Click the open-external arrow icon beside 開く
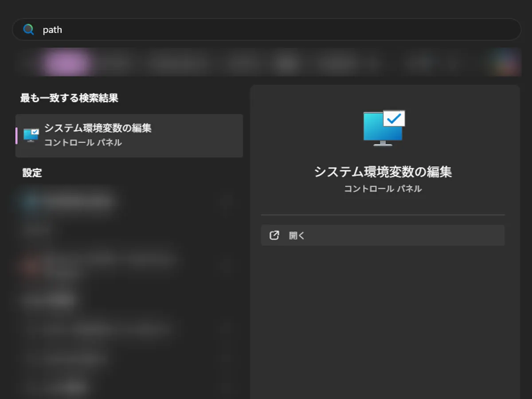Viewport: 532px width, 399px height. pyautogui.click(x=274, y=235)
